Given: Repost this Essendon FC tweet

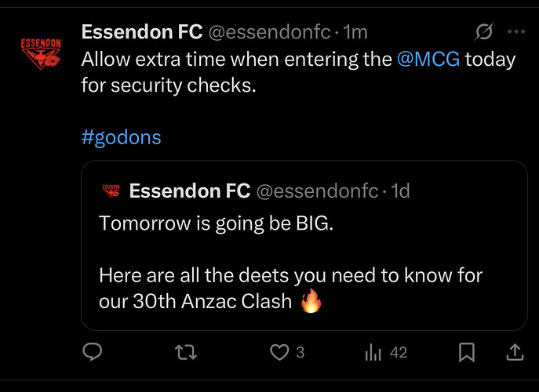Looking at the screenshot, I should click(187, 353).
